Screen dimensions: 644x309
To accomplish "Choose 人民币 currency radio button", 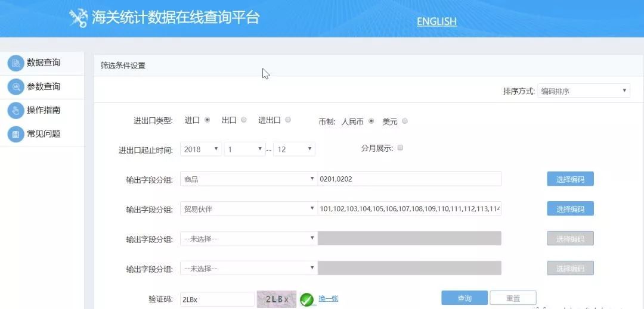I will click(x=371, y=121).
